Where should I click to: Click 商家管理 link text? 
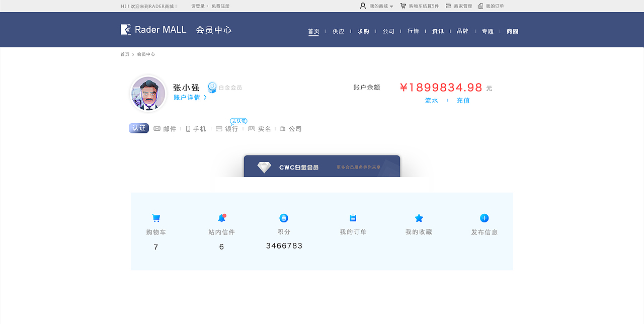click(463, 6)
